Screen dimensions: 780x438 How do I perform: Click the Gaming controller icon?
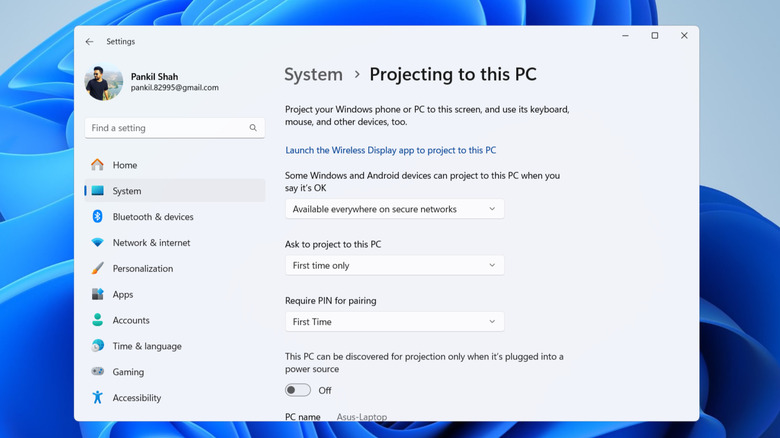(97, 372)
